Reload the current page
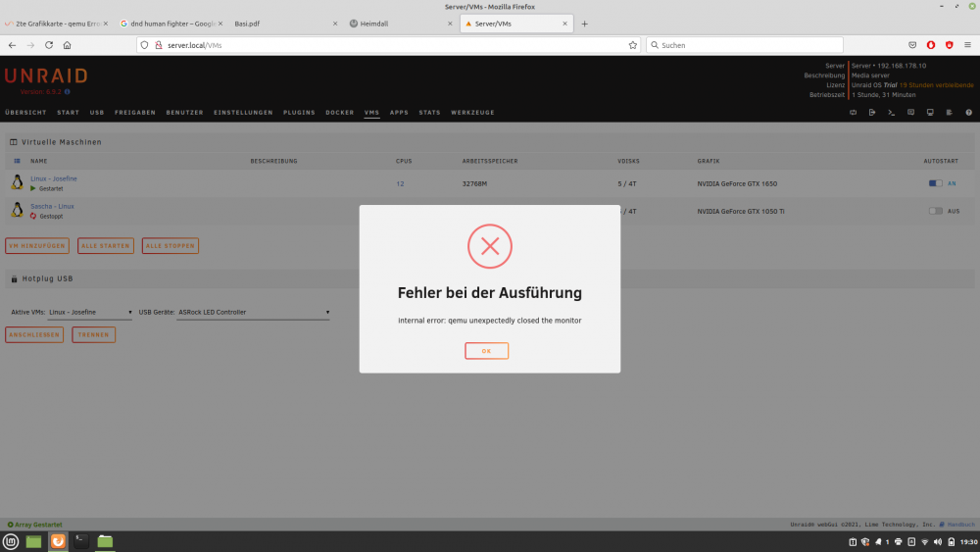The image size is (980, 552). pyautogui.click(x=49, y=45)
